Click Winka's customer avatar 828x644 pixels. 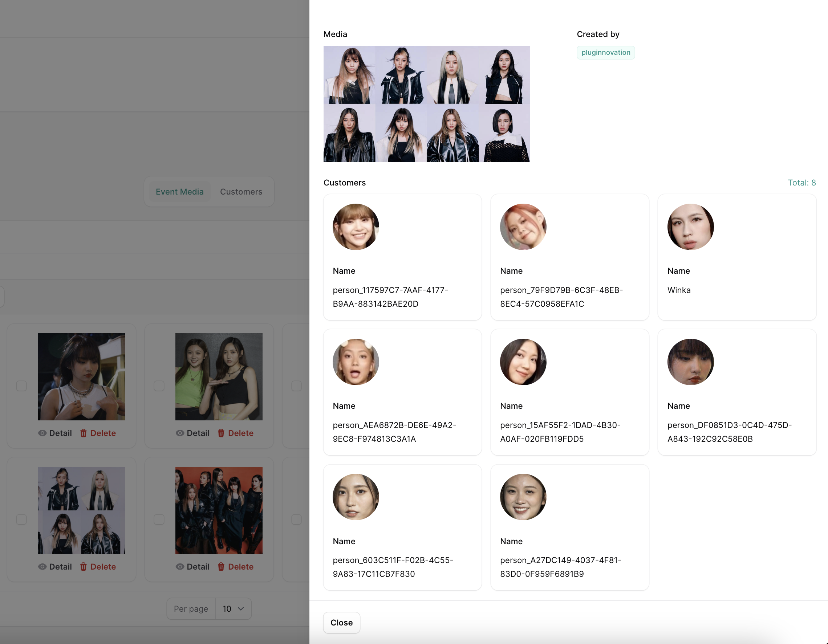tap(690, 227)
